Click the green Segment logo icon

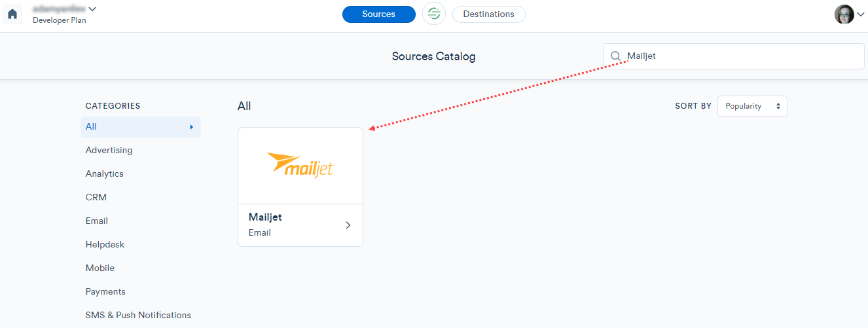coord(433,14)
